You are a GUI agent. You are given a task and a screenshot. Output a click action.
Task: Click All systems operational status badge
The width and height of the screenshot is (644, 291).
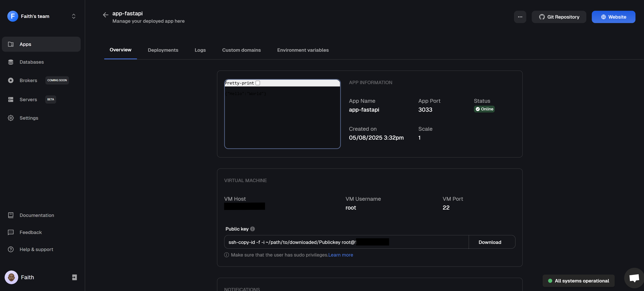[578, 281]
